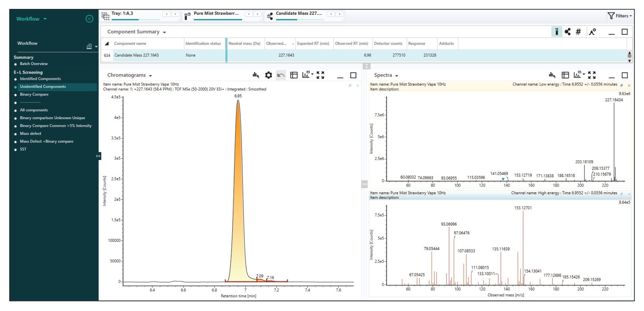Open Mass Defect +Binary compare step
This screenshot has width=644, height=311.
47,141
